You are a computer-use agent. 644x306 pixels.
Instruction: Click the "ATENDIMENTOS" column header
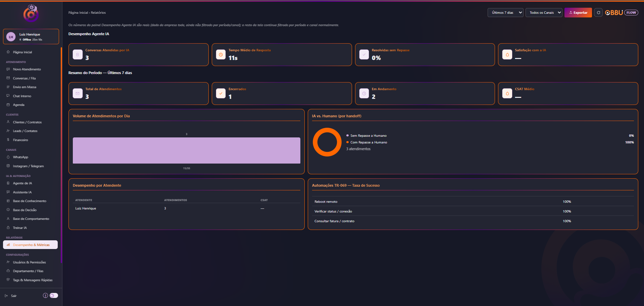click(x=176, y=200)
